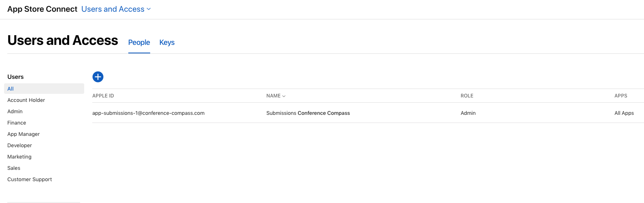Open the Users and Access dropdown menu
The image size is (644, 203).
click(x=116, y=9)
